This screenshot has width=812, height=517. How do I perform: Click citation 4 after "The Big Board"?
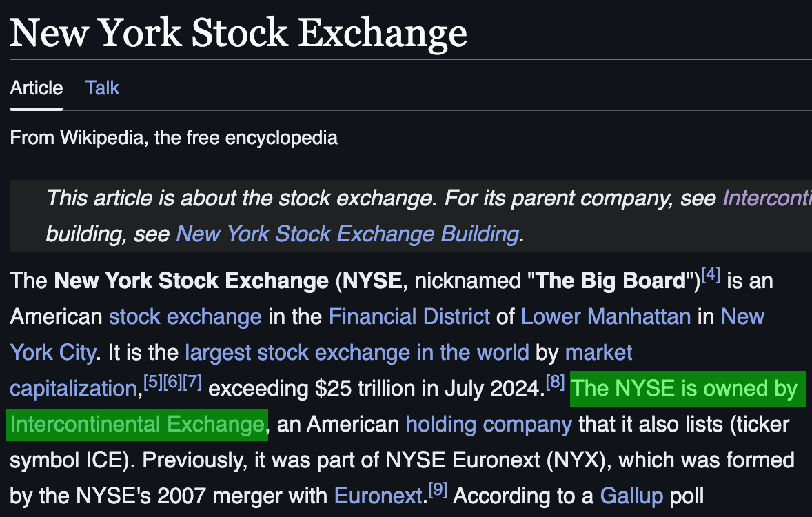click(x=711, y=276)
